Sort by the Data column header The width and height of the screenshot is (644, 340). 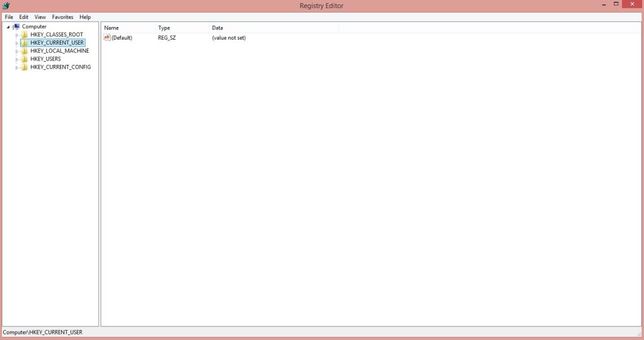pos(274,28)
